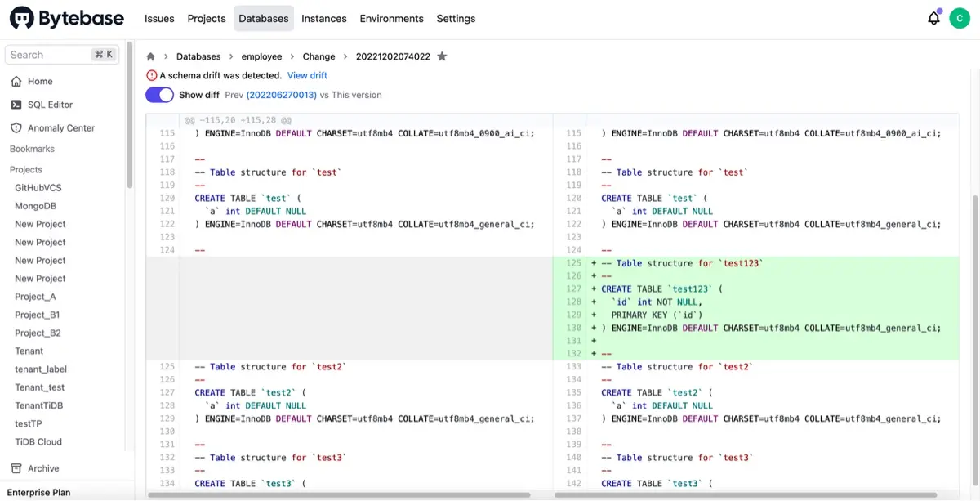Switch to the Instances tab

[x=323, y=18]
